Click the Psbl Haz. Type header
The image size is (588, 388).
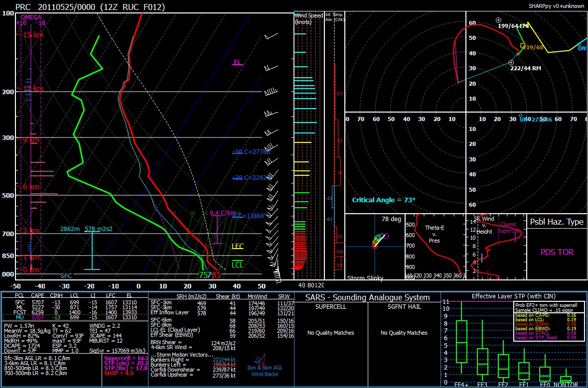click(557, 222)
